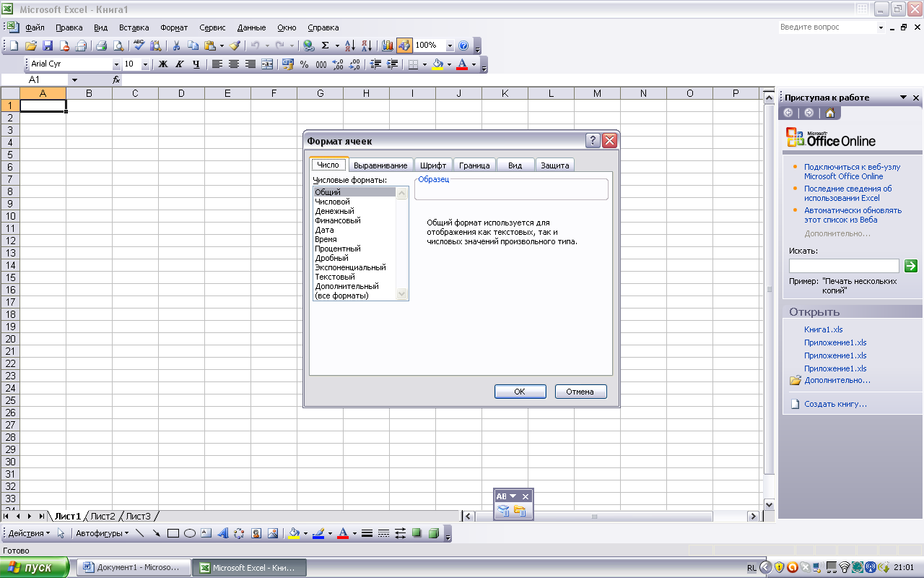
Task: Open the Формат menu
Action: pyautogui.click(x=174, y=27)
